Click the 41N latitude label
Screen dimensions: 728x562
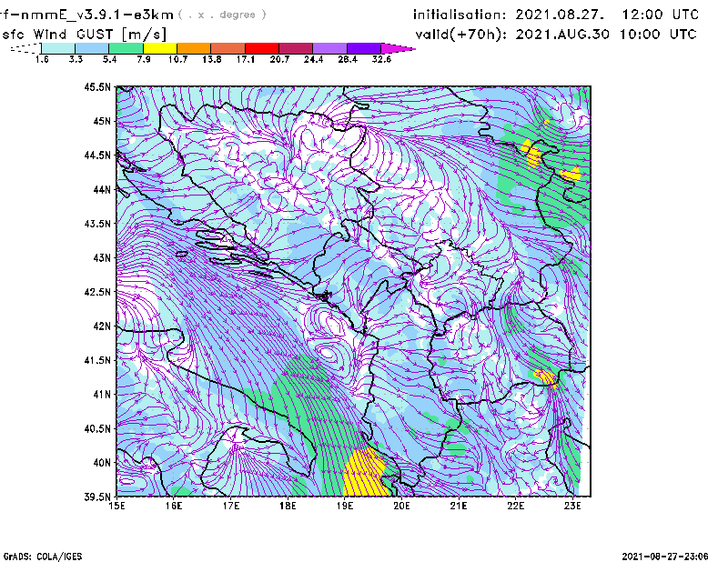[102, 395]
